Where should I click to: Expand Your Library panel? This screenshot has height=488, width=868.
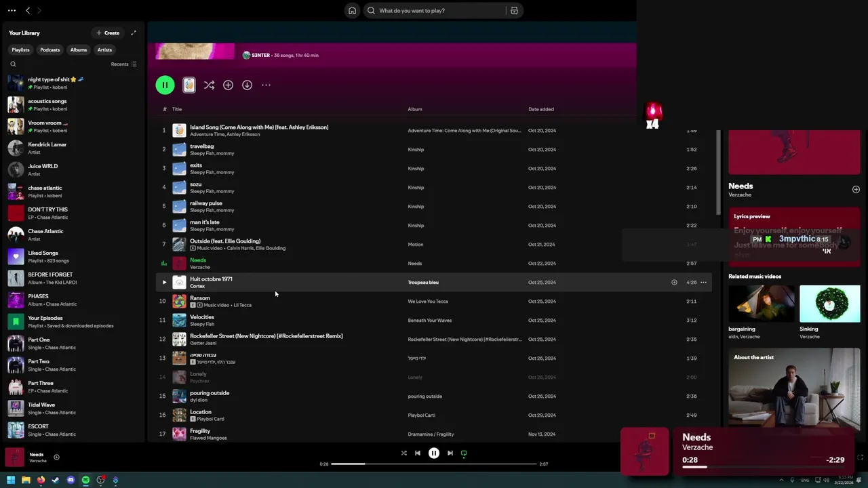(134, 33)
